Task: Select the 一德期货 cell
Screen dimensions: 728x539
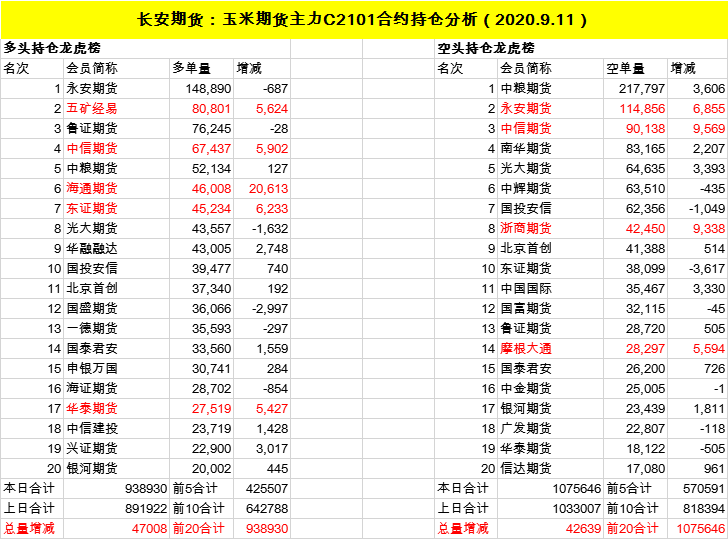Action: (117, 328)
